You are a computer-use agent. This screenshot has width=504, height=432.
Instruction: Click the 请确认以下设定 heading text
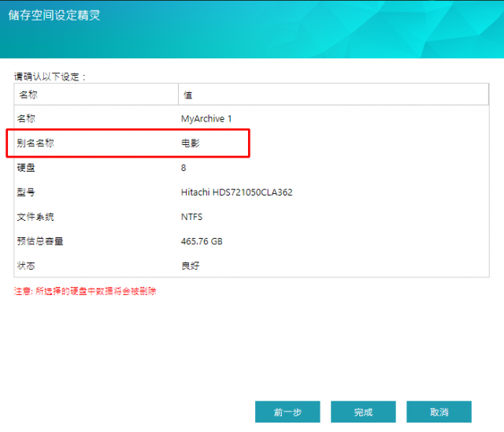tap(50, 77)
